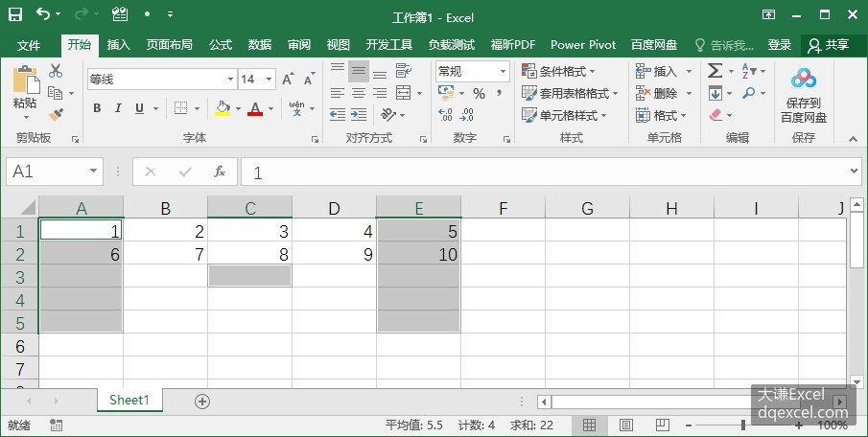The width and height of the screenshot is (868, 437).
Task: Open the Merge and Center dropdown
Action: click(419, 93)
